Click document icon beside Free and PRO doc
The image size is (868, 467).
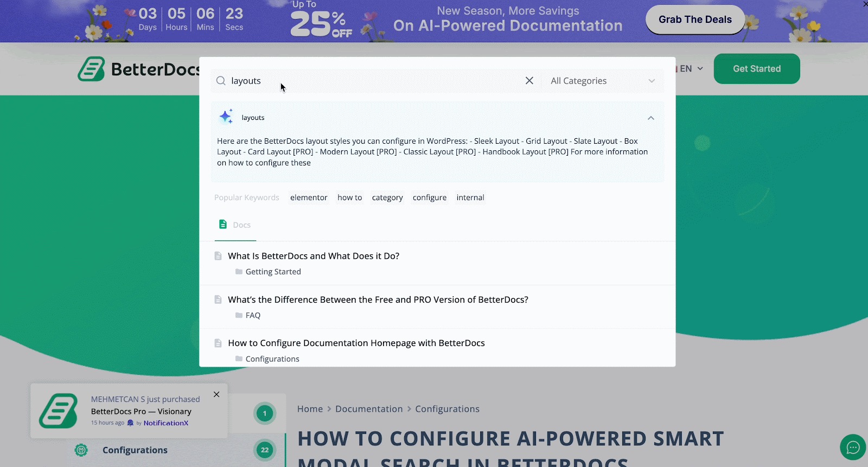(x=218, y=299)
